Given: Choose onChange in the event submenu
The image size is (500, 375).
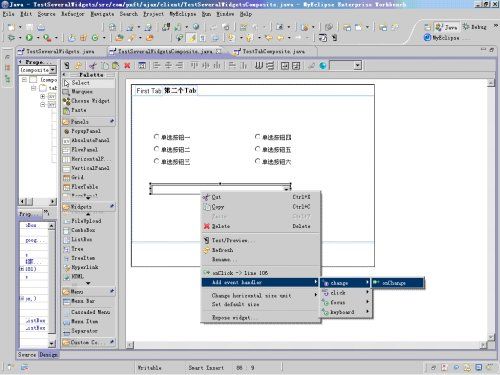Looking at the screenshot, I should (x=398, y=283).
